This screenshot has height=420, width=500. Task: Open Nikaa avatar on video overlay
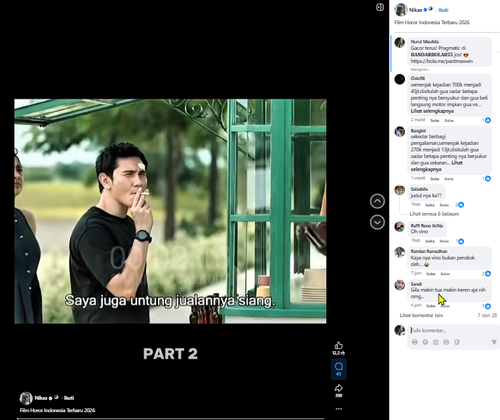26,398
